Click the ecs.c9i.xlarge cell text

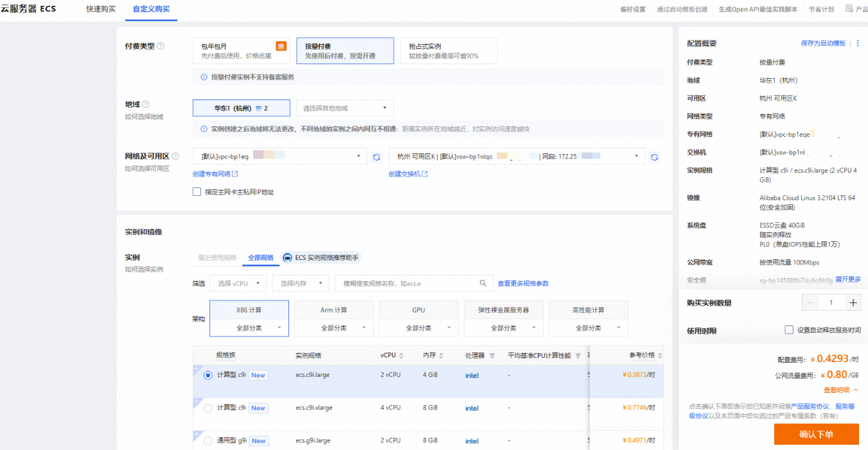(314, 408)
